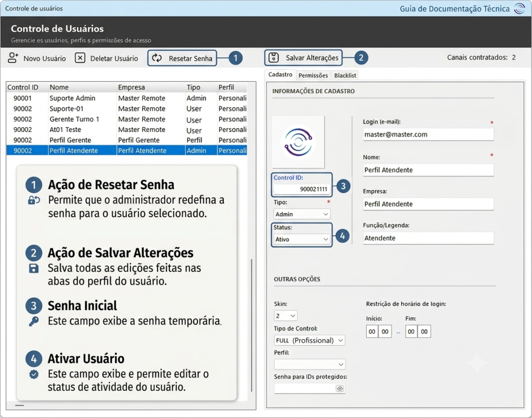The height and width of the screenshot is (418, 532).
Task: Click the Início minute field
Action: coord(385,331)
